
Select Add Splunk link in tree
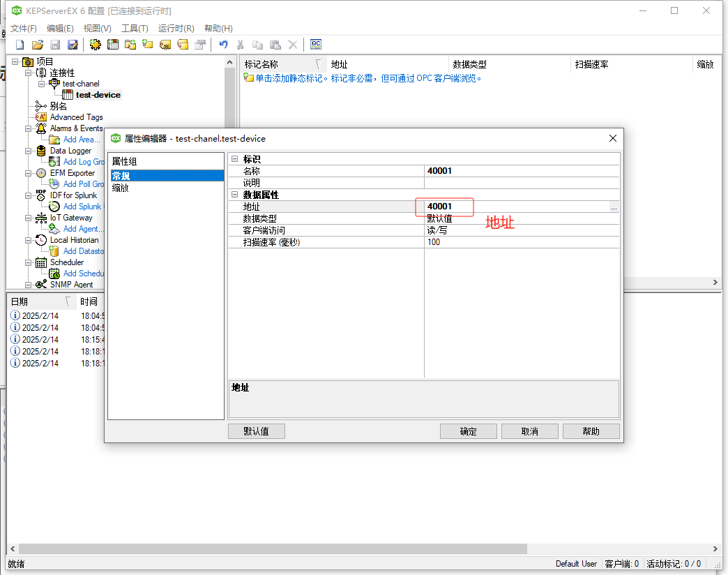click(x=82, y=207)
